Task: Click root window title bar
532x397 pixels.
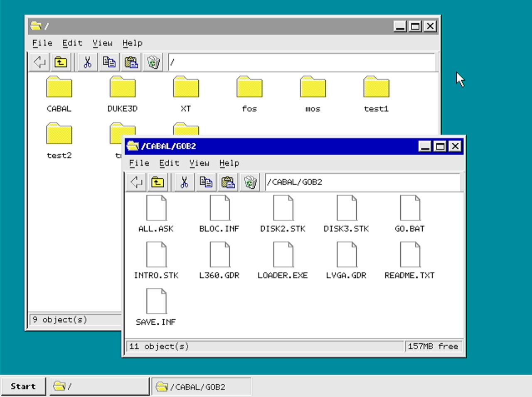Action: point(210,26)
